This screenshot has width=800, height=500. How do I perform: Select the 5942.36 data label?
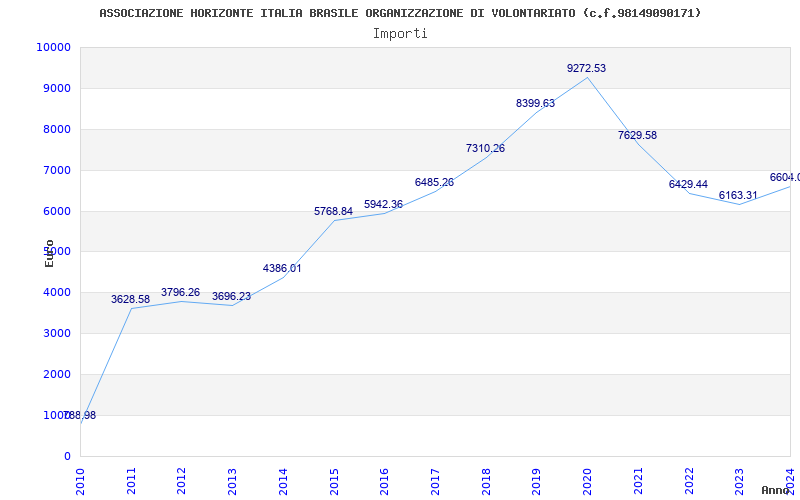tap(383, 205)
